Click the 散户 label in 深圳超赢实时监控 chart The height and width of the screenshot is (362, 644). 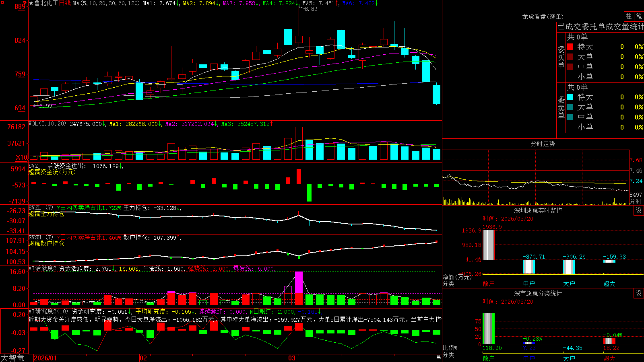tap(489, 284)
